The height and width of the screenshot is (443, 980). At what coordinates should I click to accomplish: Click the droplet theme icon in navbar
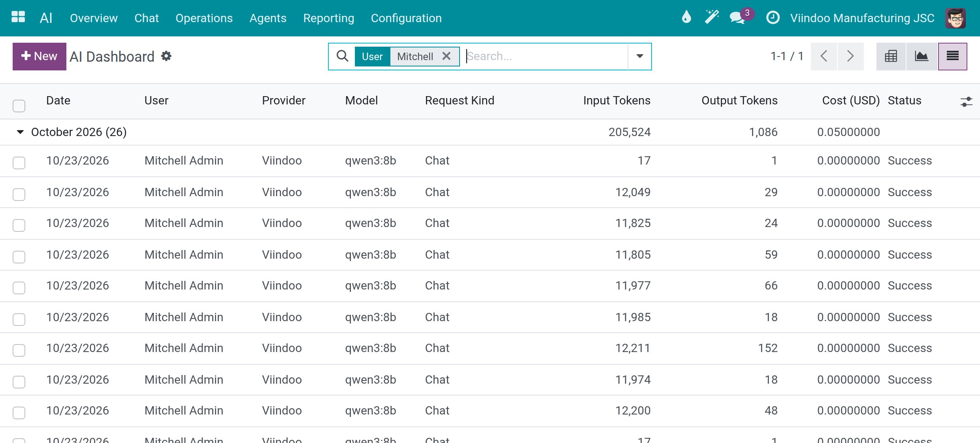pyautogui.click(x=687, y=17)
